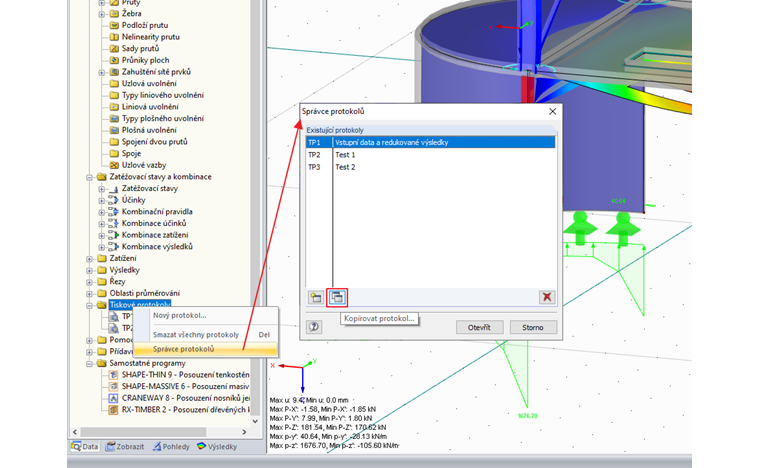Select Spojení dvou prutů tree item
Screen dimensions: 760x468
(x=155, y=141)
